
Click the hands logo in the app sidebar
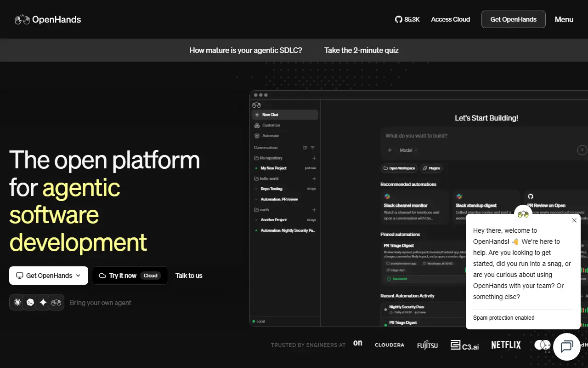pos(256,105)
